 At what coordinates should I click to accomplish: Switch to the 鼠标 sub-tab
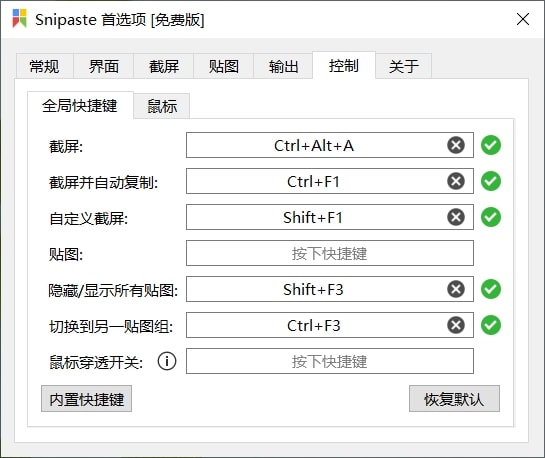click(x=162, y=106)
